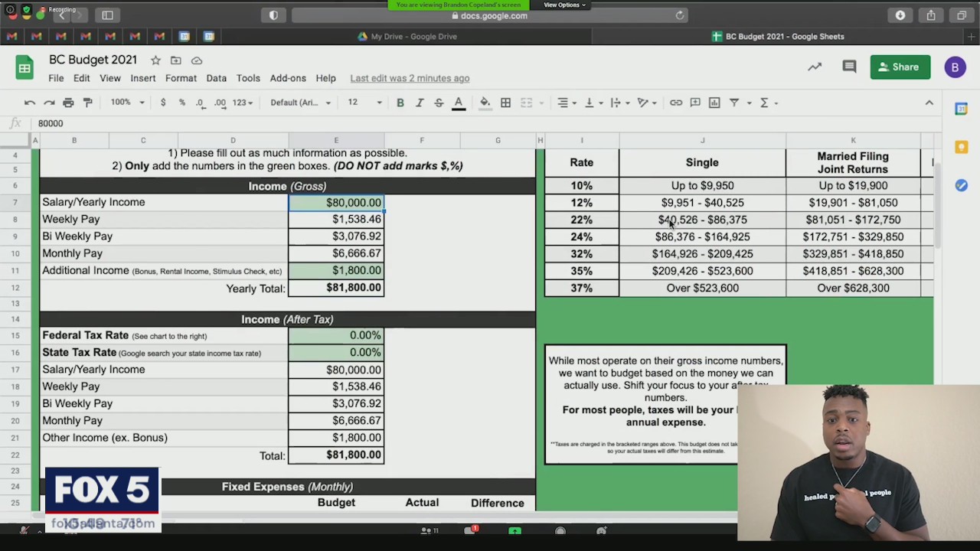Open the Add-ons menu
Screen dimensions: 980x551
(287, 78)
